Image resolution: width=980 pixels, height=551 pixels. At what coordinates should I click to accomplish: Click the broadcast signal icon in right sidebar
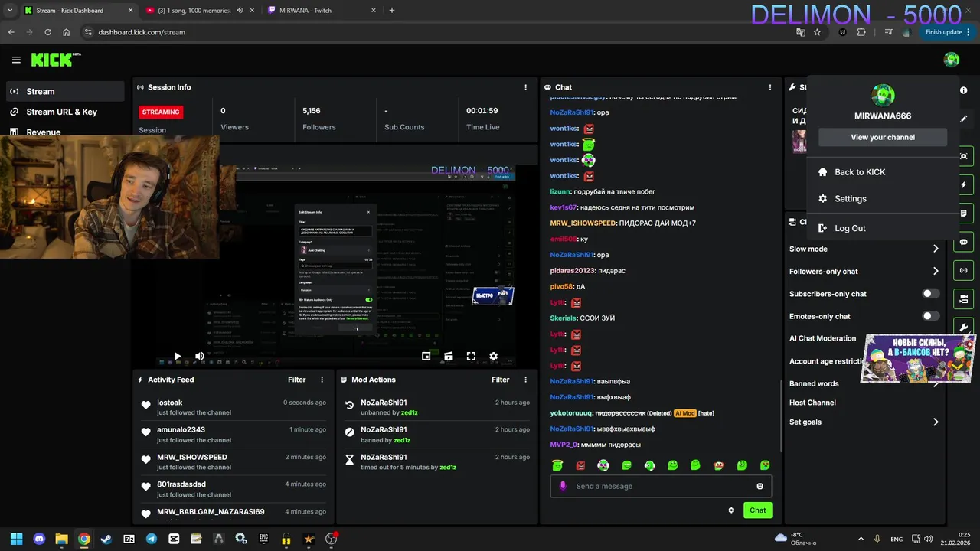pos(963,270)
